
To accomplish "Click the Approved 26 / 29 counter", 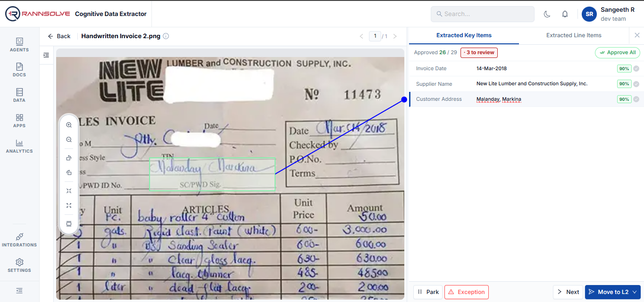I will [x=435, y=52].
